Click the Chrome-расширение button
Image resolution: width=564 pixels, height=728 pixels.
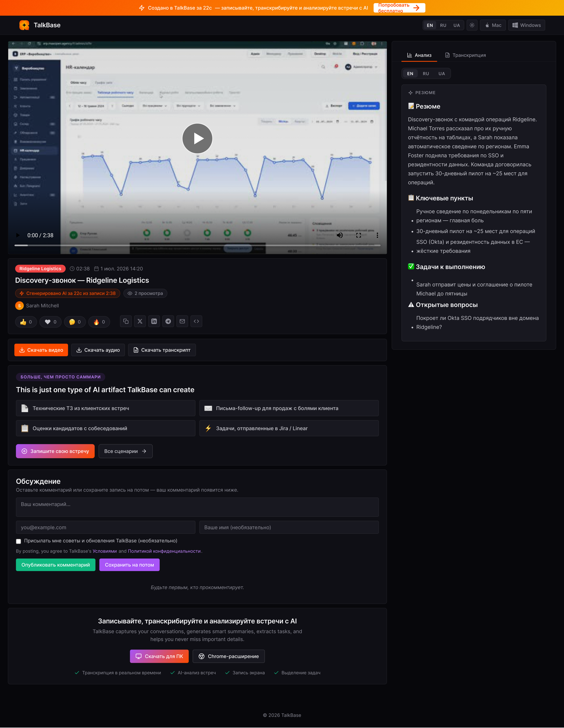tap(229, 656)
